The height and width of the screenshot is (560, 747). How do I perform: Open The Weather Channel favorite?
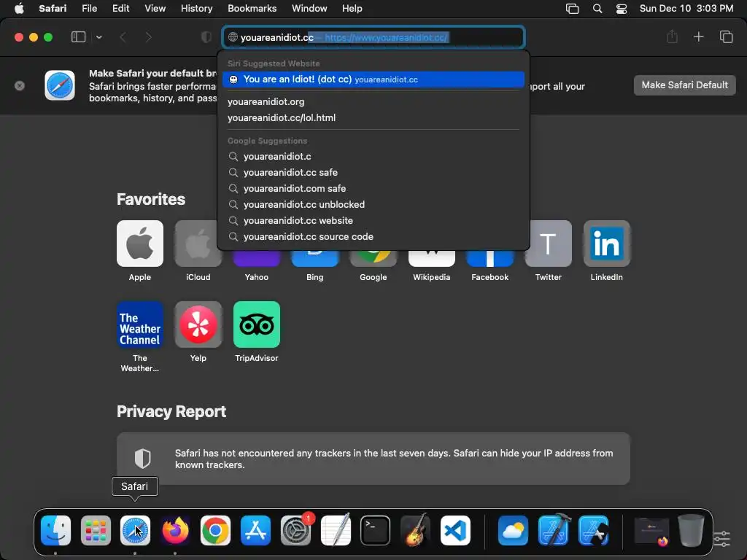click(x=140, y=324)
